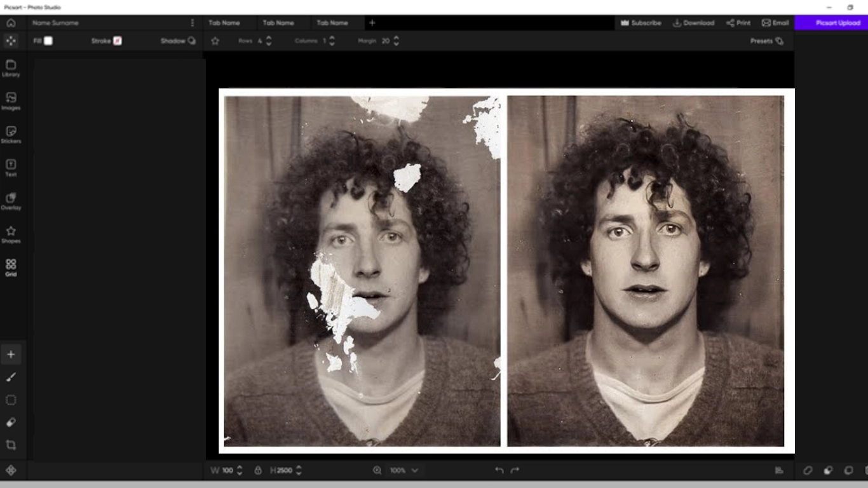Open the Stickers panel
868x488 pixels.
11,135
